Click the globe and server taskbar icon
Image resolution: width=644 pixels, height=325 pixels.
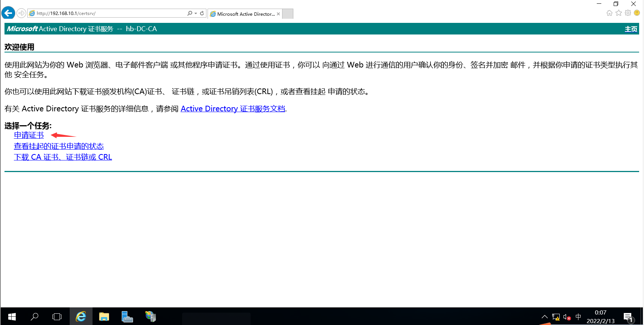(150, 317)
